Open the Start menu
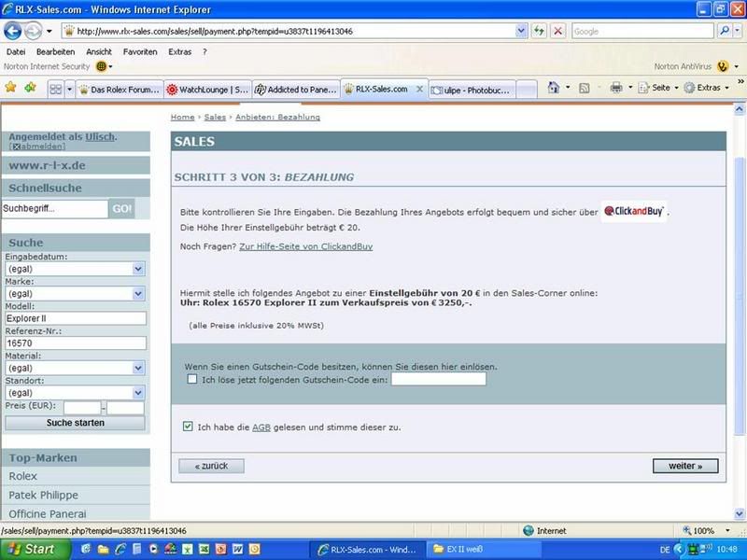Viewport: 747px width, 560px height. click(35, 550)
